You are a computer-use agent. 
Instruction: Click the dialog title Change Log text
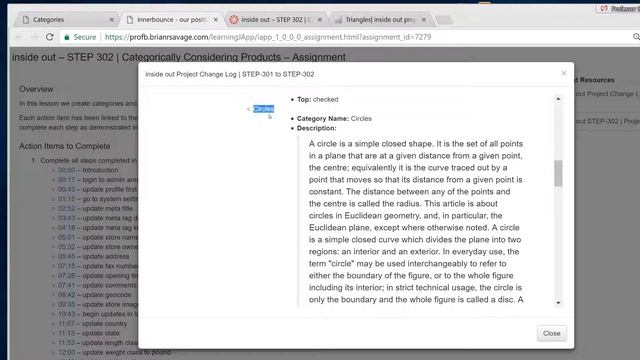[229, 74]
